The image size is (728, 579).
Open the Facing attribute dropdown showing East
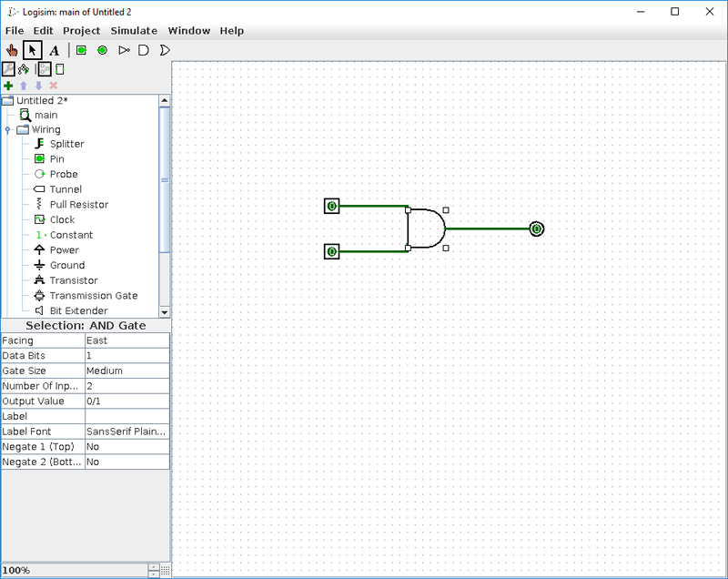point(127,340)
